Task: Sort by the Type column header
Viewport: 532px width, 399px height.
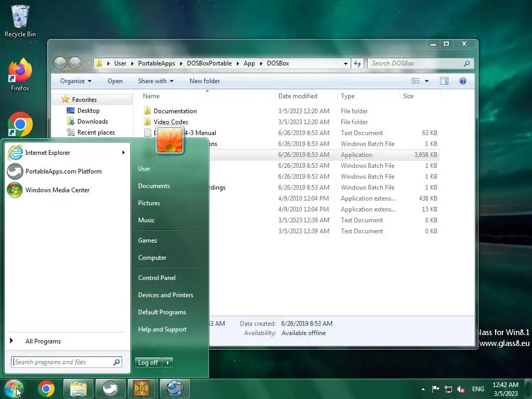Action: [x=348, y=96]
